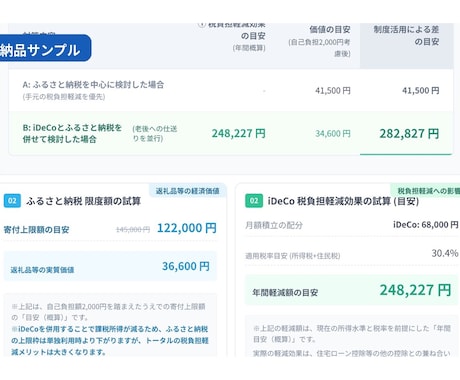
Task: Click the 282,827 円 total in row B
Action: click(x=409, y=134)
